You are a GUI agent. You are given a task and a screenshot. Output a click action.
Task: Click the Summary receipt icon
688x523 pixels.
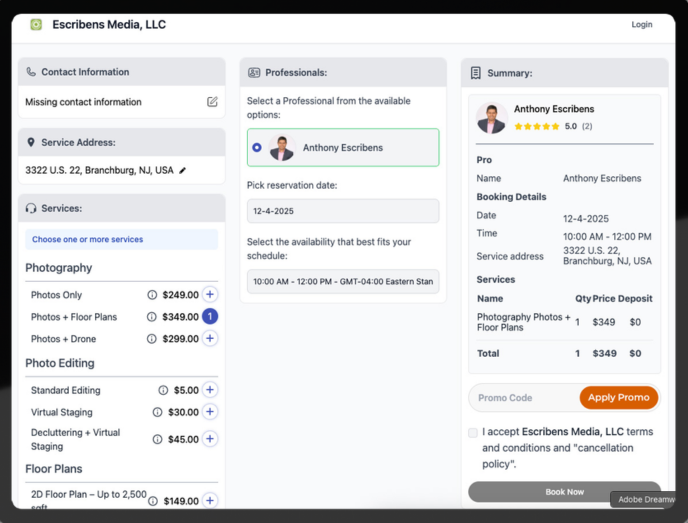(x=476, y=73)
